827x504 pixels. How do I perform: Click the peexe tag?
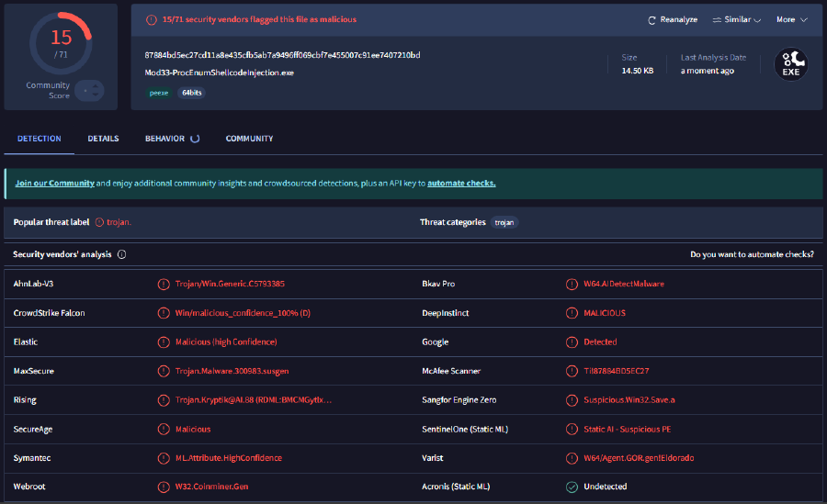[158, 93]
